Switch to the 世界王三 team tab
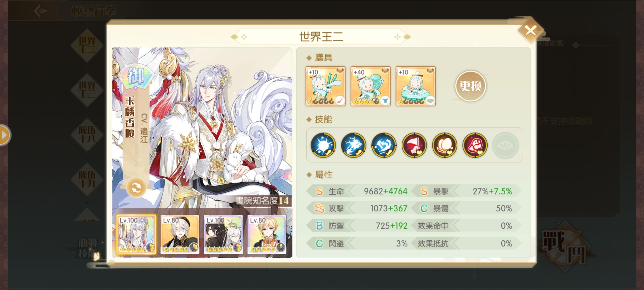The width and height of the screenshot is (644, 290). [87, 90]
